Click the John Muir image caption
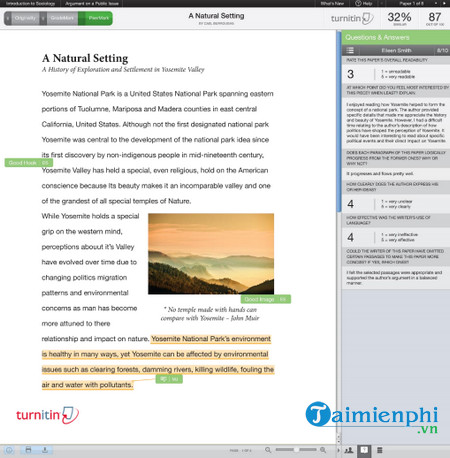The width and height of the screenshot is (450, 458). [210, 314]
